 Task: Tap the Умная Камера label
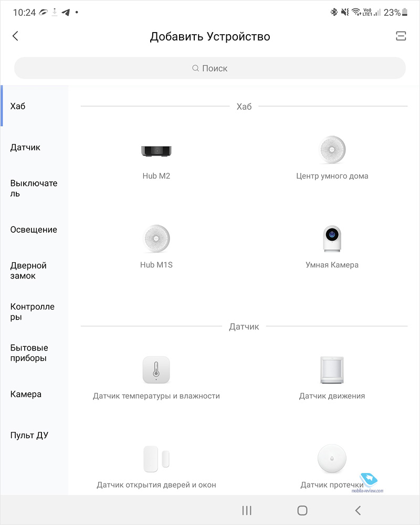(x=332, y=265)
